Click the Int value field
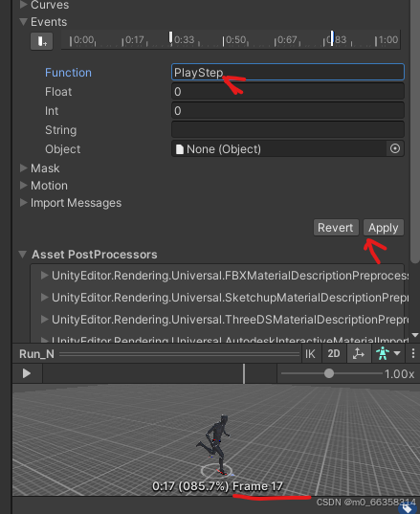Viewport: 420px width, 514px height. pos(288,110)
